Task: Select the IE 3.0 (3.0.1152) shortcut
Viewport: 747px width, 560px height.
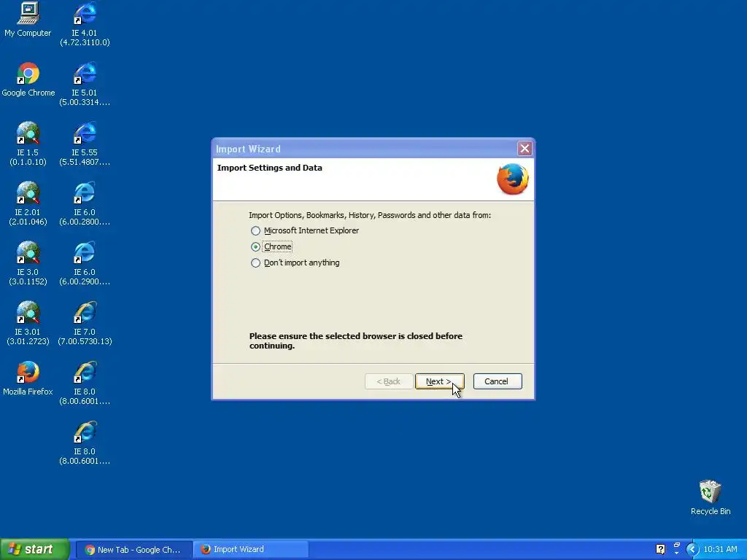Action: coord(28,263)
